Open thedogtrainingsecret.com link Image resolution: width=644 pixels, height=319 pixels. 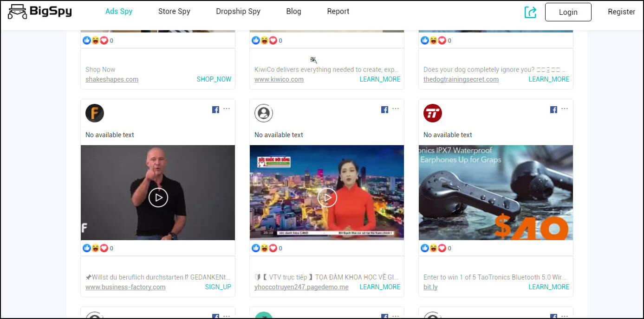tap(461, 79)
